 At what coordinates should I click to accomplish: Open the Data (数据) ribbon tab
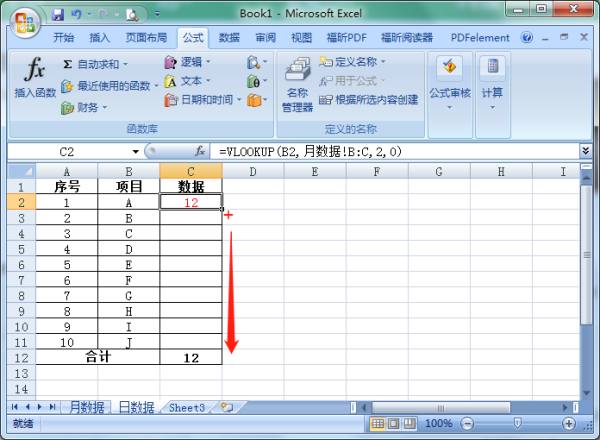pyautogui.click(x=229, y=37)
